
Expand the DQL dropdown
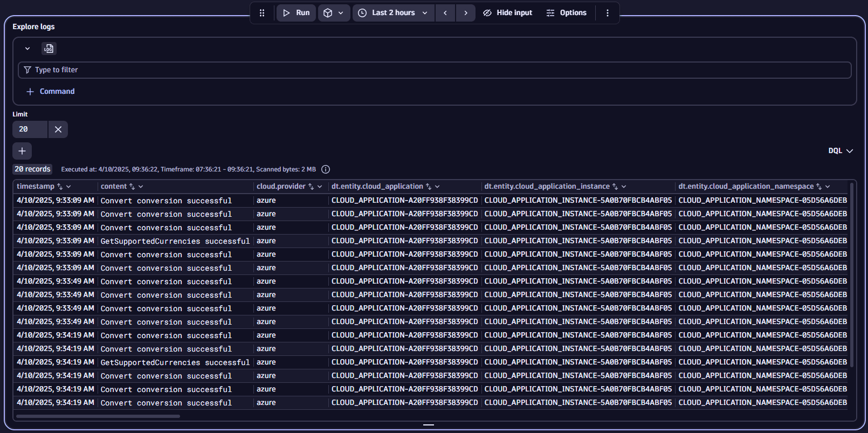[841, 151]
